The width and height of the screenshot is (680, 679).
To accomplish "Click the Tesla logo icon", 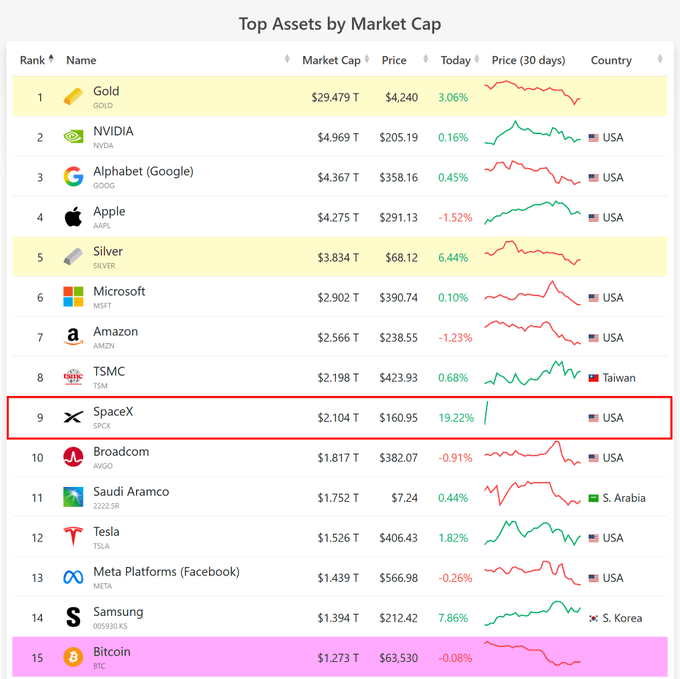I will pyautogui.click(x=73, y=537).
